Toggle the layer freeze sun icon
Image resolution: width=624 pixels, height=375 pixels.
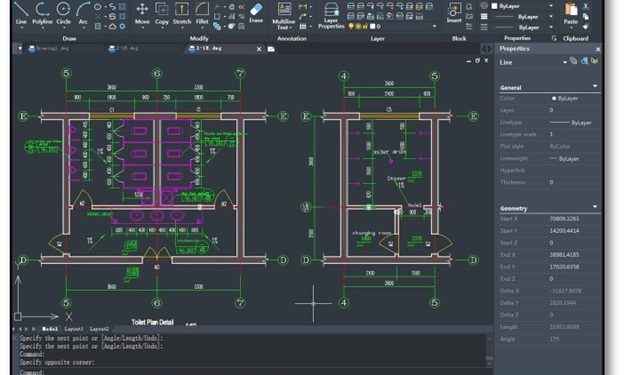358,26
